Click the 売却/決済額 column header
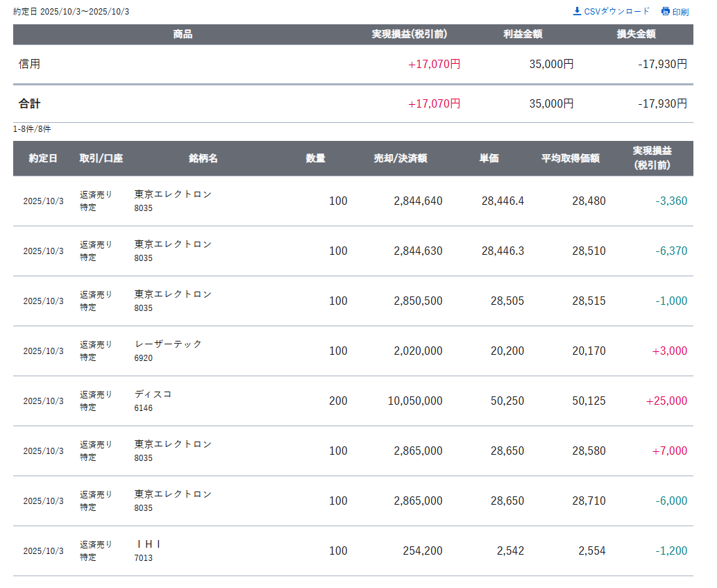717x588 pixels. [400, 158]
